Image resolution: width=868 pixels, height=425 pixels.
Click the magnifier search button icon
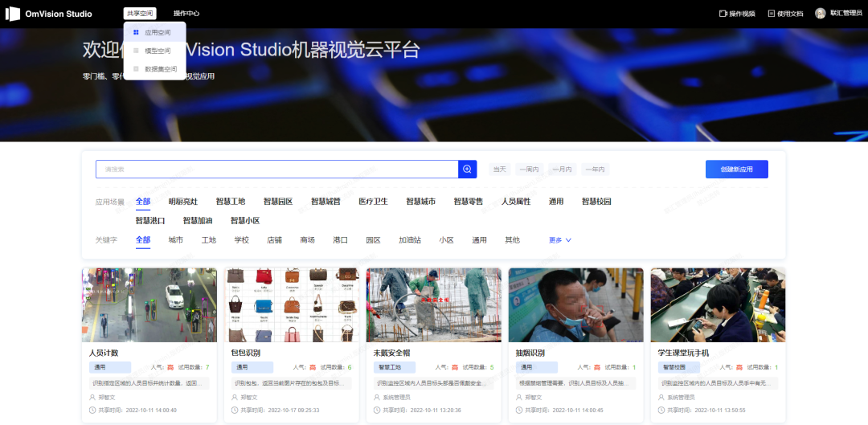pyautogui.click(x=467, y=170)
